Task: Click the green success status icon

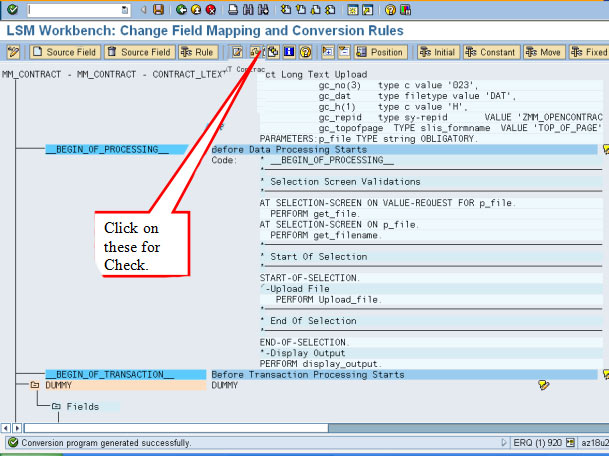Action: [13, 442]
